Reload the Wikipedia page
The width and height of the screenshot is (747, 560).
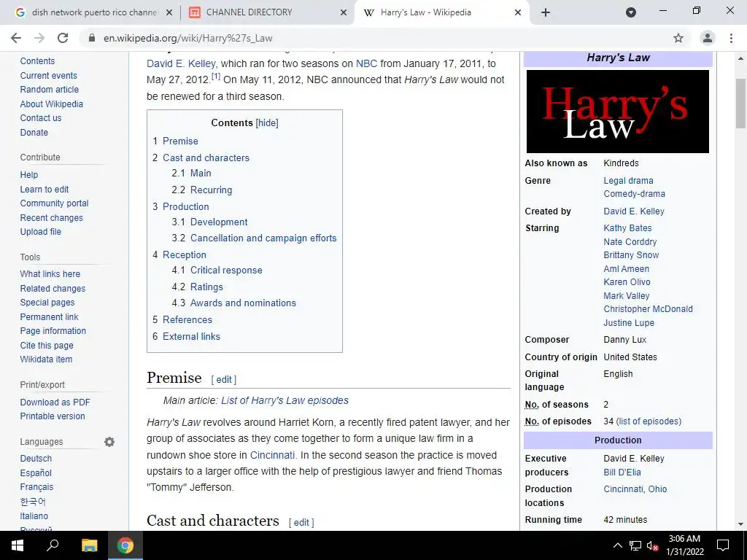63,38
